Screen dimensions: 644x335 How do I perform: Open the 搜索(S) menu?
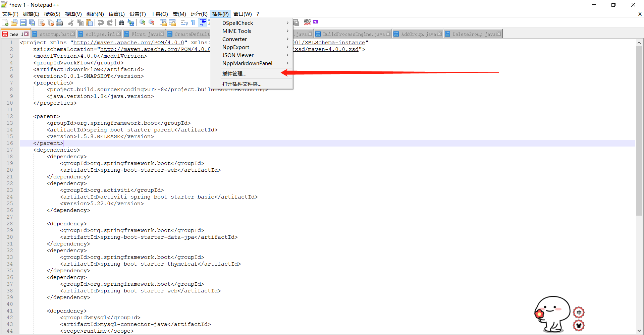click(x=52, y=14)
